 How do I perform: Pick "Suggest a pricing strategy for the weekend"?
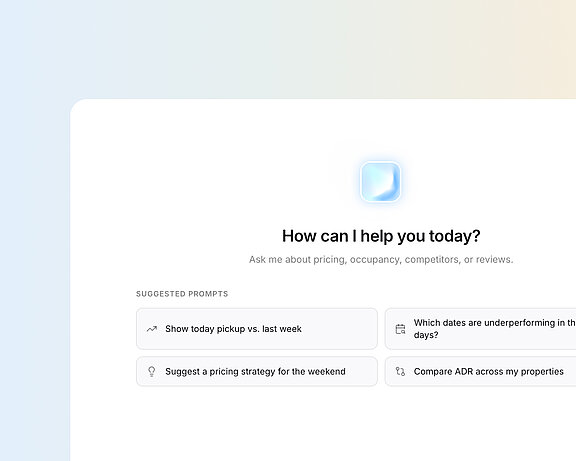point(257,371)
